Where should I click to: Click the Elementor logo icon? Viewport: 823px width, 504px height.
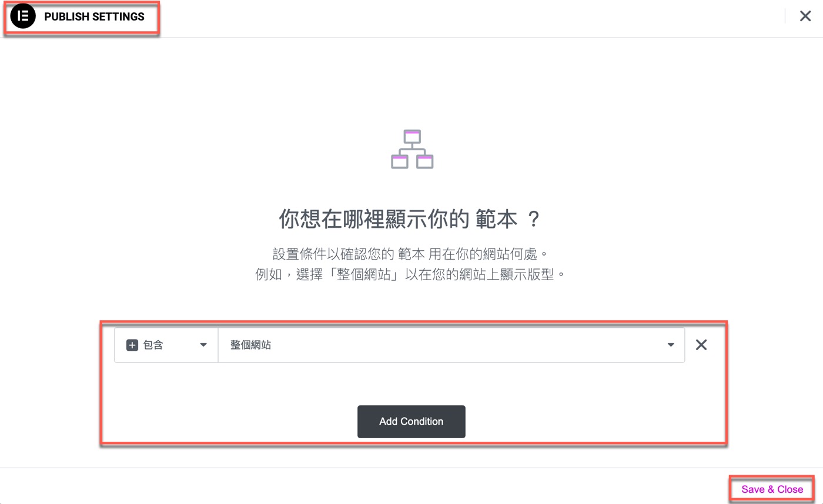pyautogui.click(x=23, y=16)
